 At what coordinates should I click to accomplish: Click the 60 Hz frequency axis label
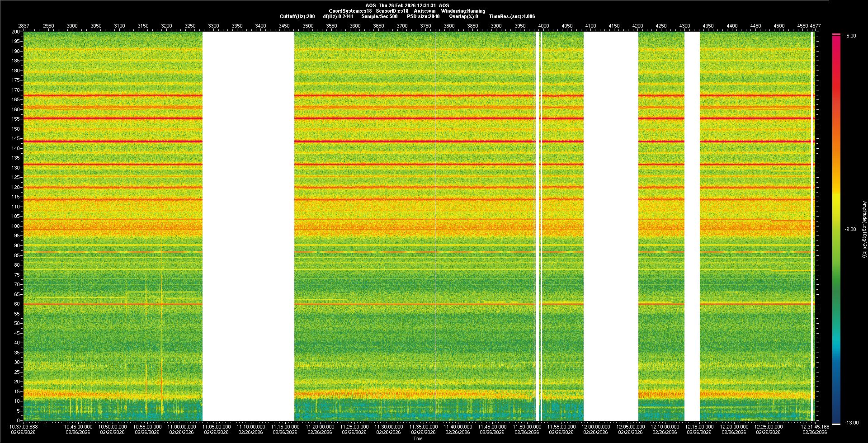16,304
